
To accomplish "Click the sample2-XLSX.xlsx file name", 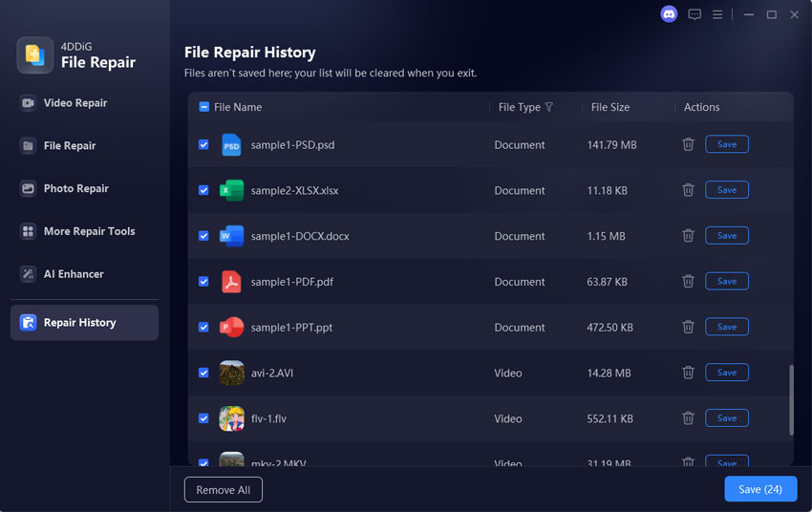I will [x=294, y=190].
